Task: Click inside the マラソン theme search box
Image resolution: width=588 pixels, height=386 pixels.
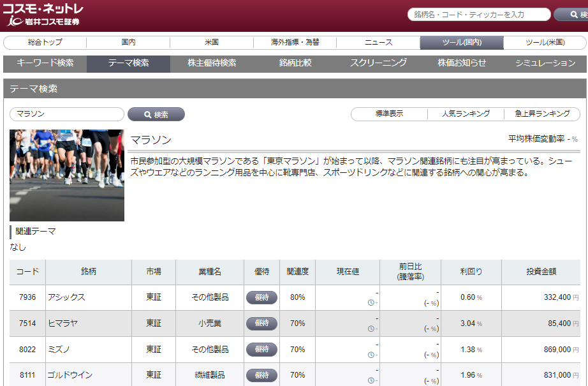Action: point(67,114)
